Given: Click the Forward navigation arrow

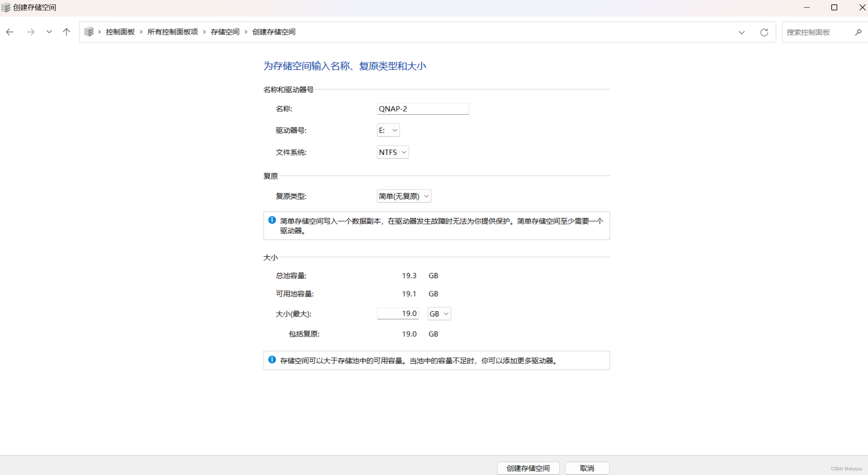Looking at the screenshot, I should pos(31,32).
